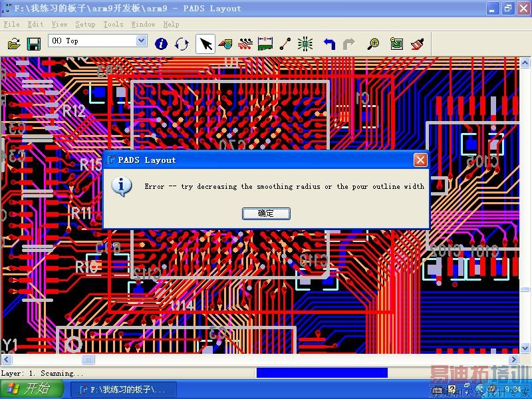The width and height of the screenshot is (532, 399).
Task: Open the Tools menu
Action: pos(113,24)
